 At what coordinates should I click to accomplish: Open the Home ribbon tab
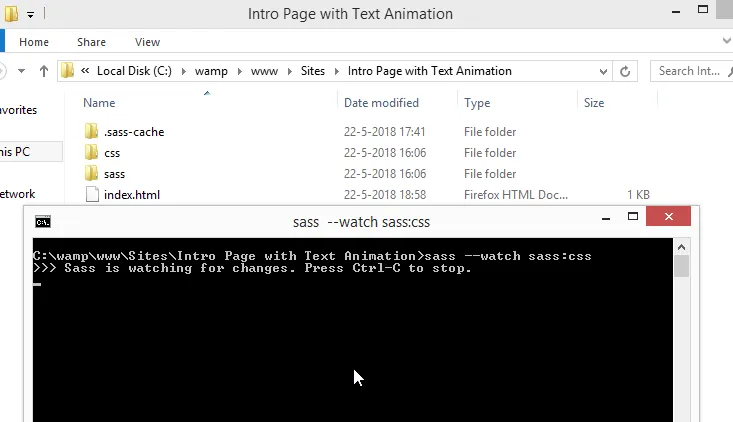point(34,42)
